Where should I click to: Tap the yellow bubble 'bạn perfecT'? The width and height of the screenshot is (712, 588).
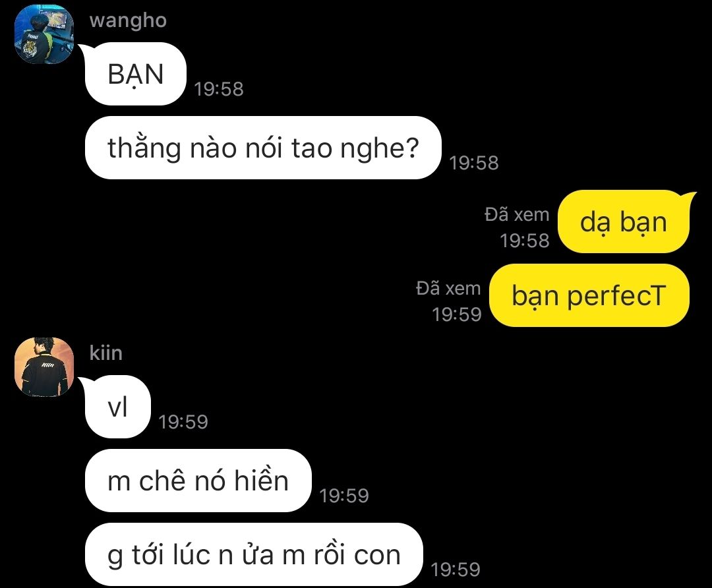589,295
